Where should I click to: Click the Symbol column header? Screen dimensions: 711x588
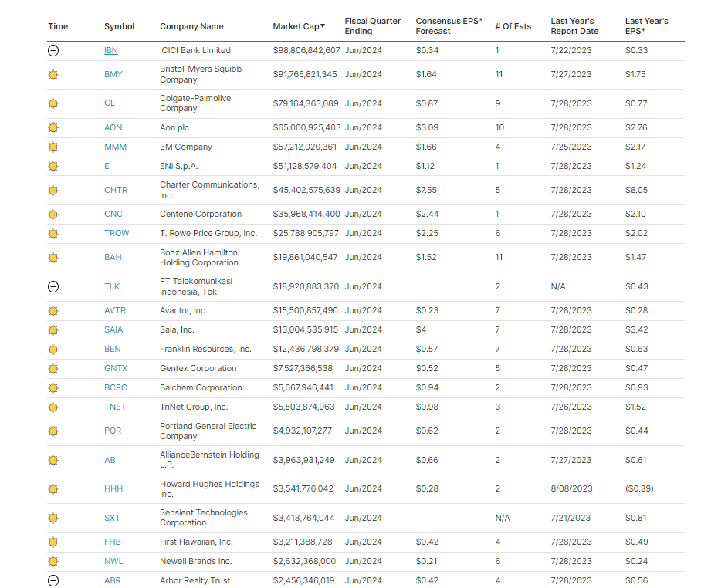(119, 26)
